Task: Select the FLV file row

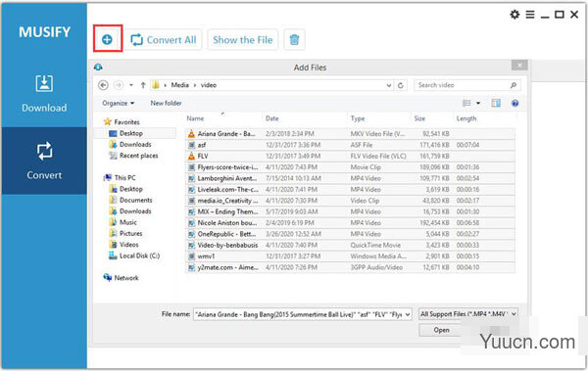Action: tap(350, 156)
